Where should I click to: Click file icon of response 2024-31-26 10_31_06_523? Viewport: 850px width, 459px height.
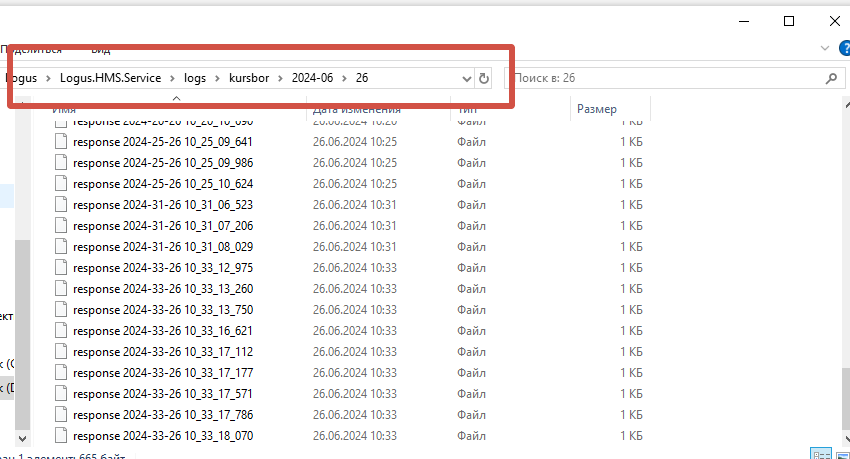(61, 205)
